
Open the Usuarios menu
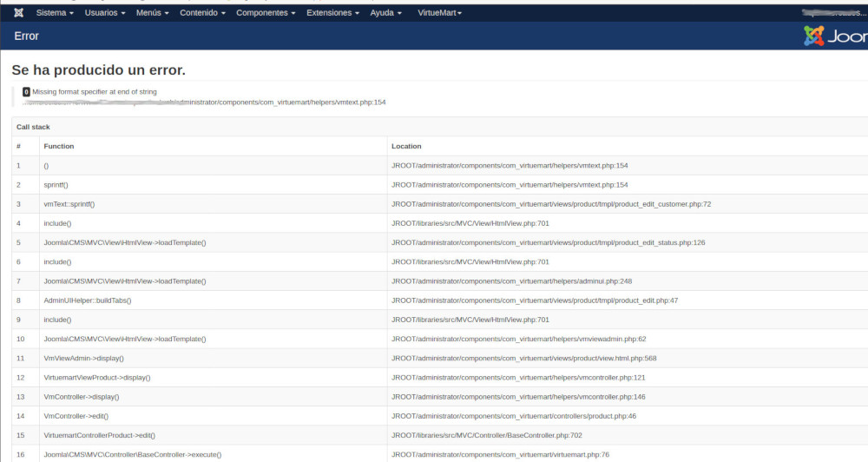[105, 13]
